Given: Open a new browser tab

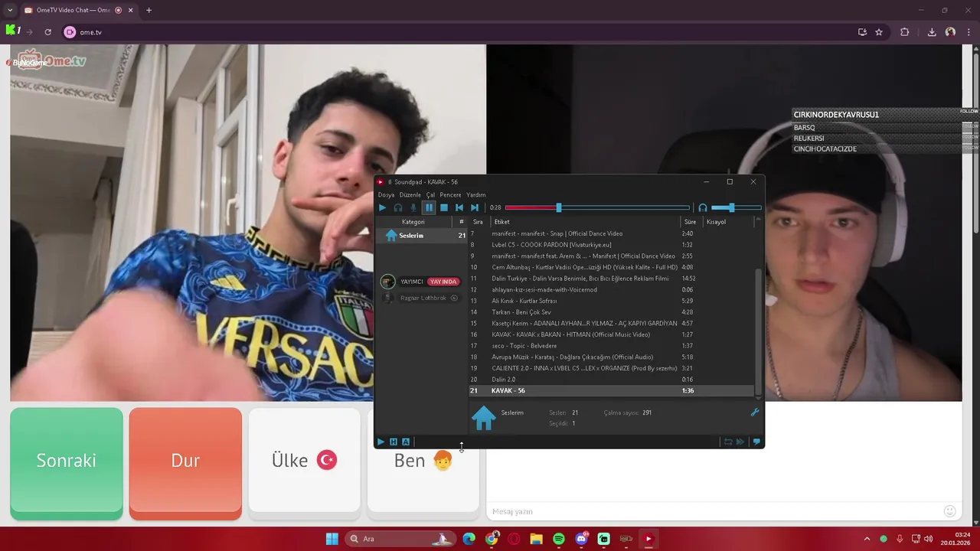Looking at the screenshot, I should click(149, 10).
